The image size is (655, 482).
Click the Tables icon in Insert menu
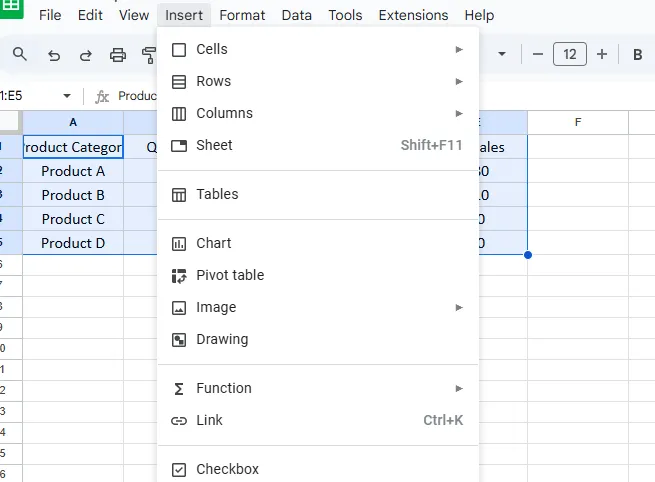click(179, 194)
